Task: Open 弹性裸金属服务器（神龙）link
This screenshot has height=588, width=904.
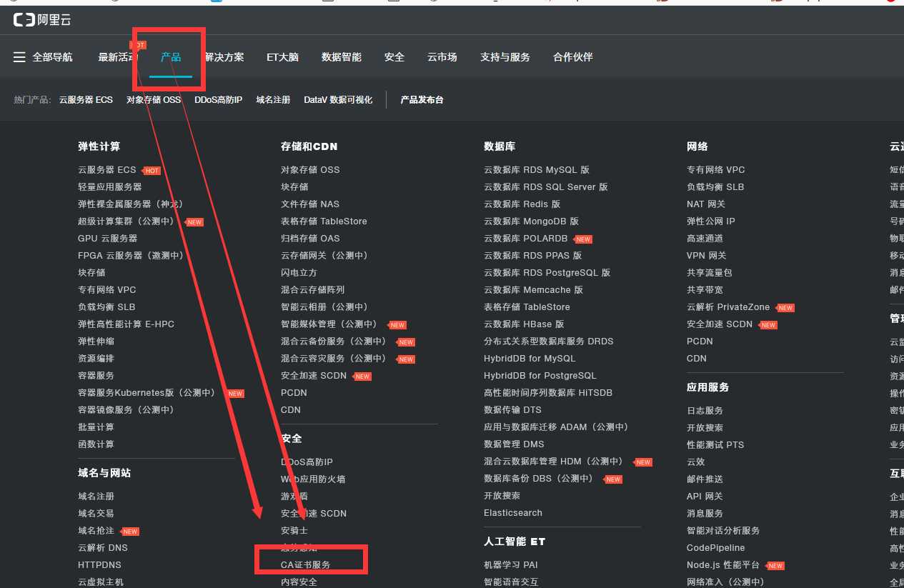Action: (131, 204)
